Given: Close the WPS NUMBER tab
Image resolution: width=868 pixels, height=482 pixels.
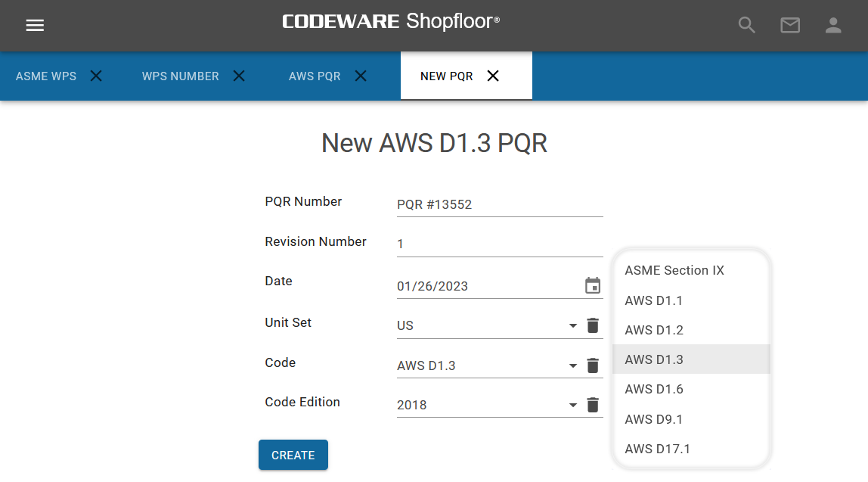Looking at the screenshot, I should (239, 76).
